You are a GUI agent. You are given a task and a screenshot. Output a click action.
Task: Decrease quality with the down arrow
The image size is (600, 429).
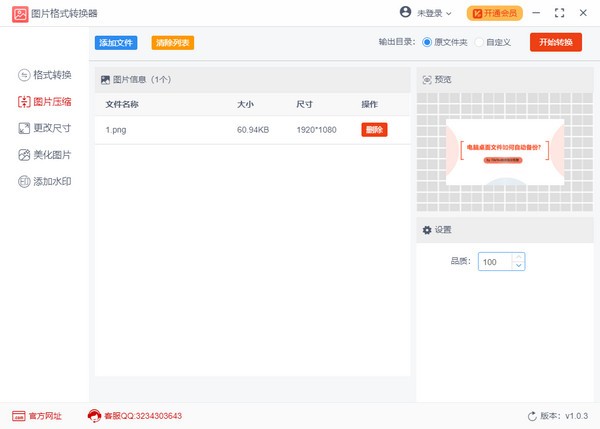coord(518,266)
